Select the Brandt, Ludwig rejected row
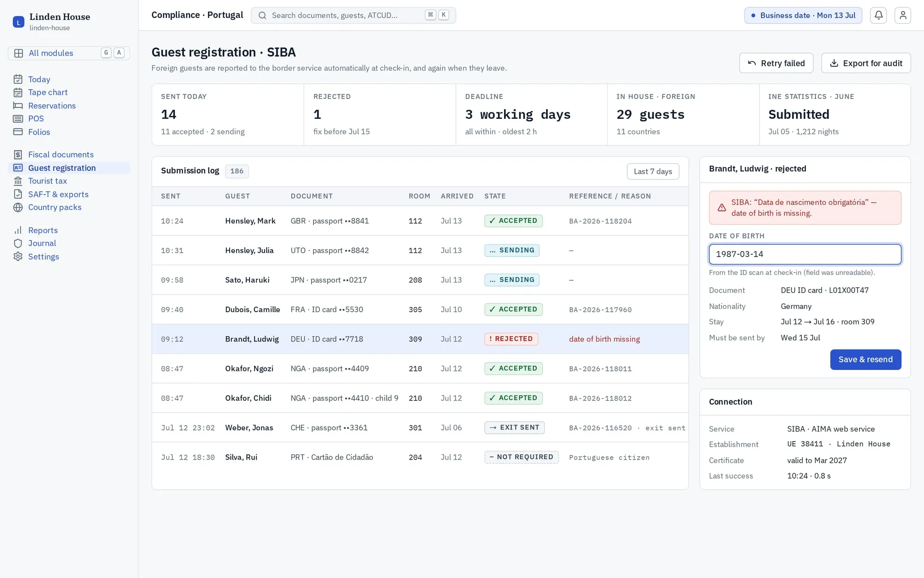Image resolution: width=924 pixels, height=578 pixels. [420, 339]
